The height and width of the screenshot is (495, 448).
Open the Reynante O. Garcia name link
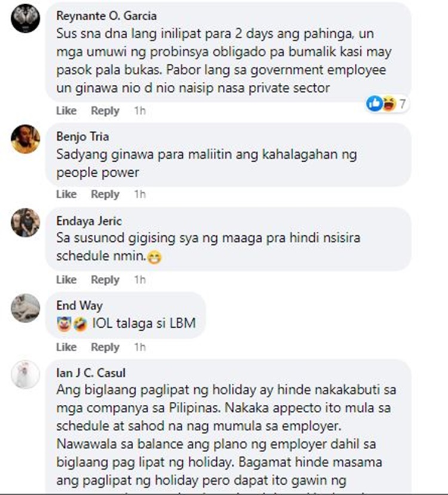click(106, 16)
